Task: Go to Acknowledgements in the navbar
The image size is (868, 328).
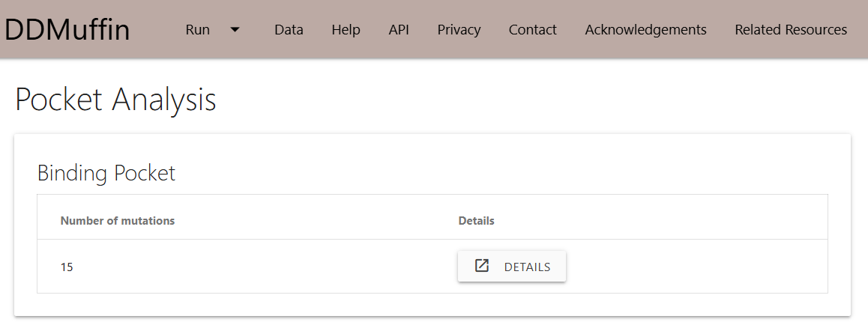Action: pyautogui.click(x=645, y=30)
